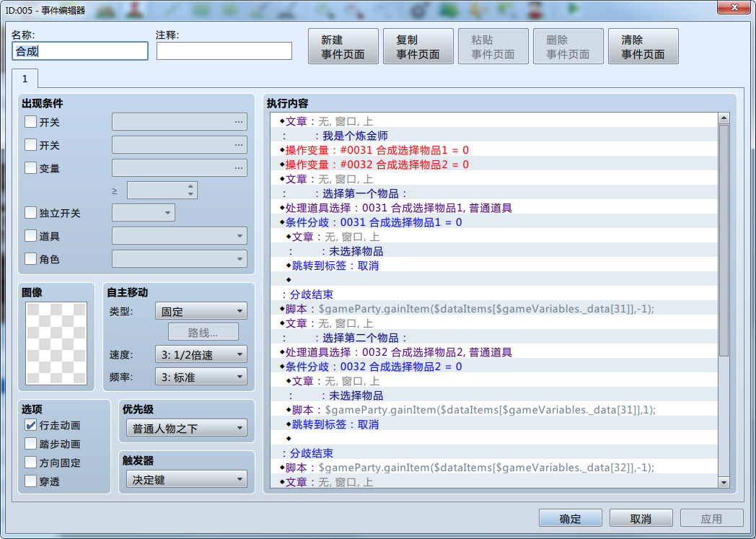Enable 方向固定 checkbox
The image size is (756, 539).
coord(30,463)
